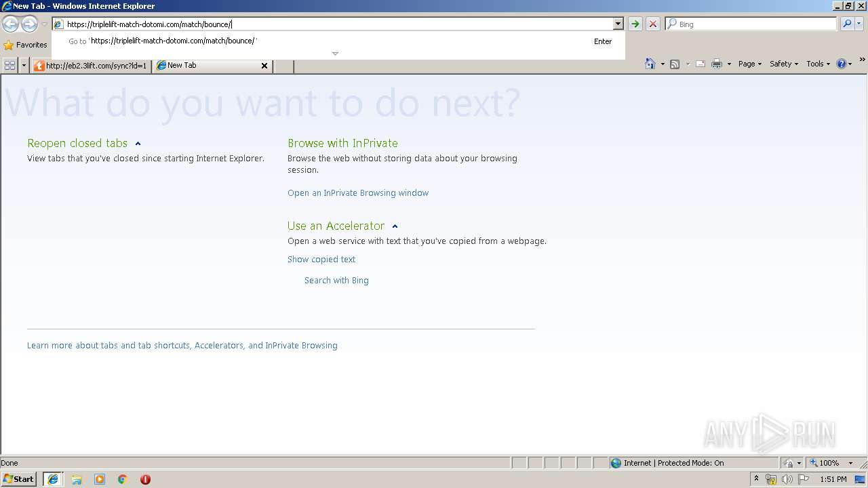Open the recent pages dropdown beside Forward
The image size is (868, 488).
click(x=44, y=24)
